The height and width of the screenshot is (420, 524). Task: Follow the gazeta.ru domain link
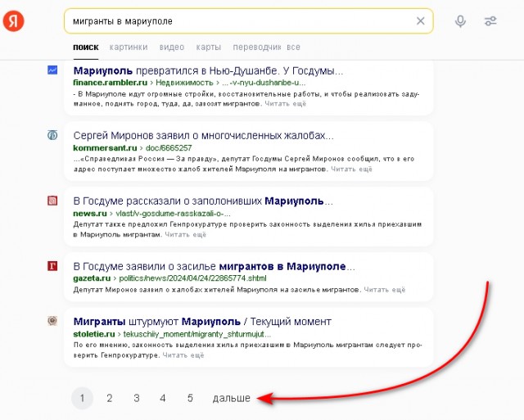coord(92,278)
